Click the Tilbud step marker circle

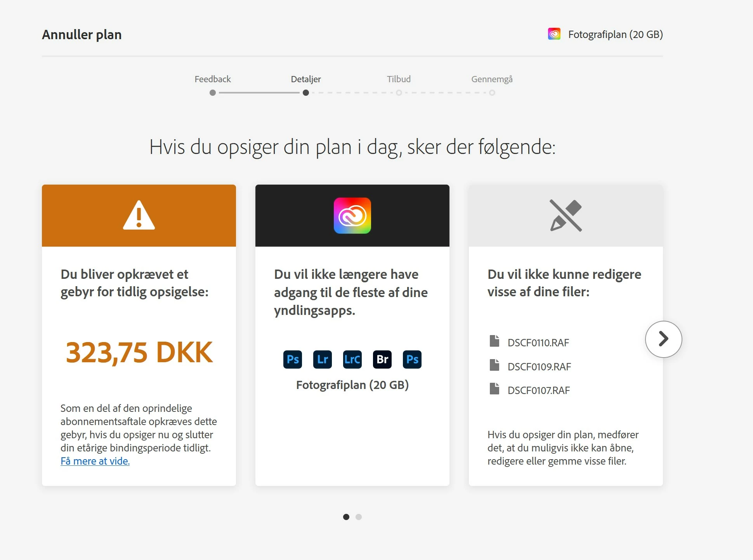[x=399, y=93]
